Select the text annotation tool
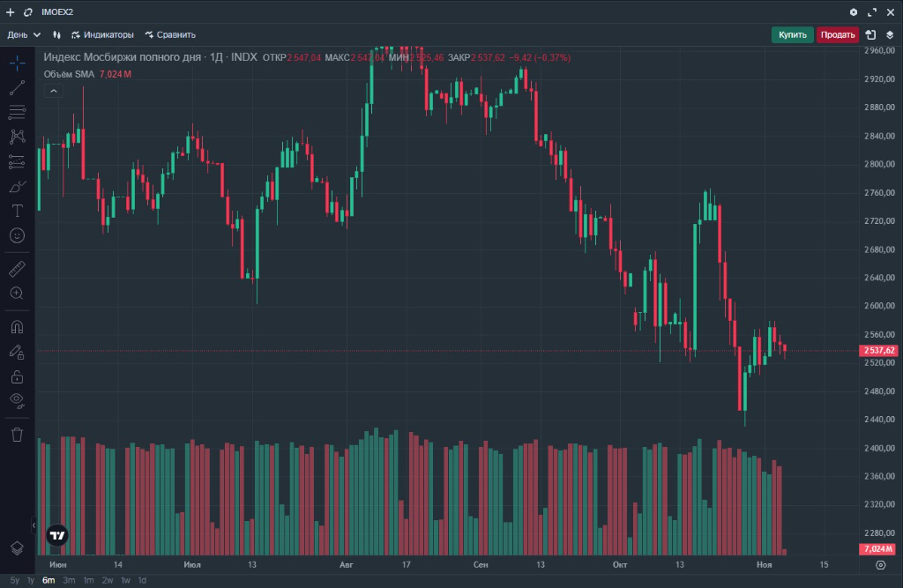Image resolution: width=903 pixels, height=588 pixels. [x=17, y=211]
